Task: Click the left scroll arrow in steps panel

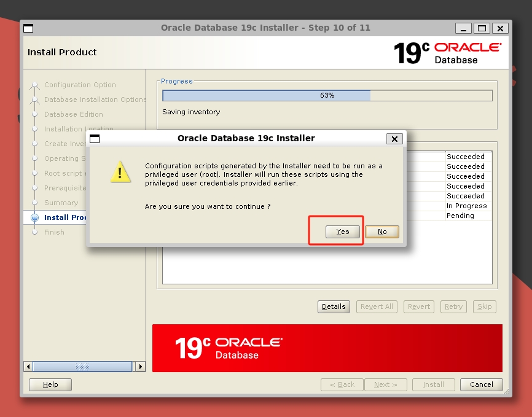Action: click(28, 367)
